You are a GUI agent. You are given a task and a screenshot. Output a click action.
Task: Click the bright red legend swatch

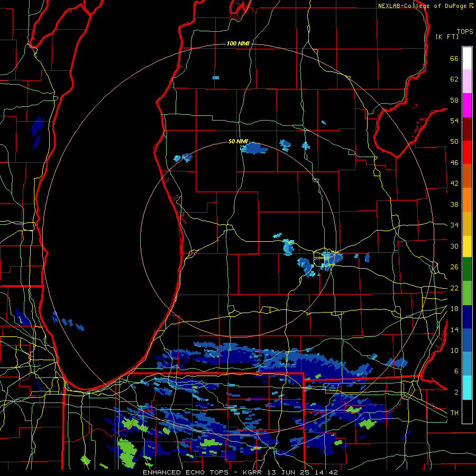(467, 152)
